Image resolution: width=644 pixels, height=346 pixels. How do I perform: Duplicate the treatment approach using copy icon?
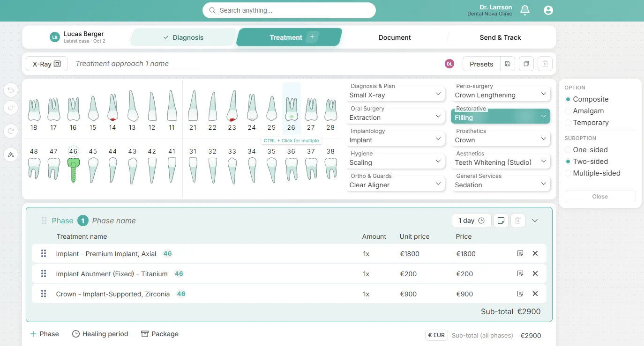coord(526,64)
